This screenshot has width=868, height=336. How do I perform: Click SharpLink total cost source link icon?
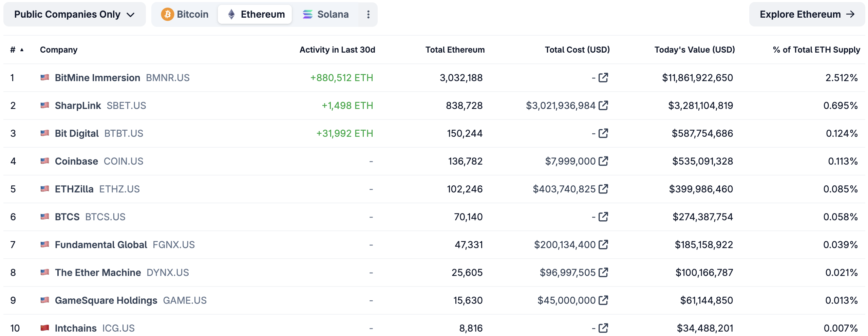click(603, 106)
